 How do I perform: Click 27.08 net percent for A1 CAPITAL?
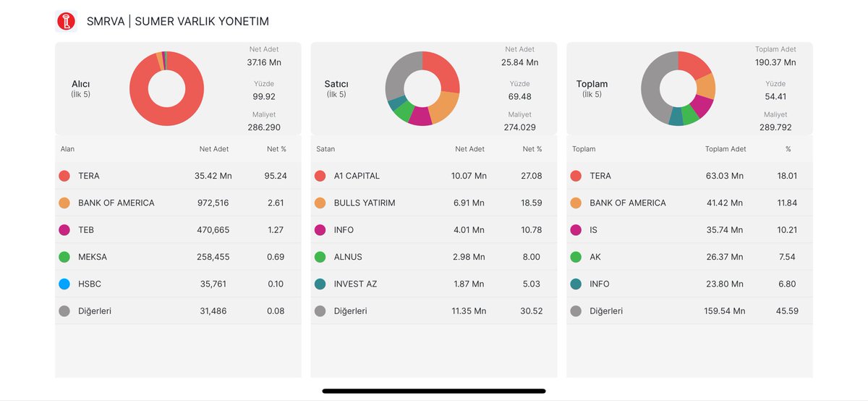coord(532,176)
